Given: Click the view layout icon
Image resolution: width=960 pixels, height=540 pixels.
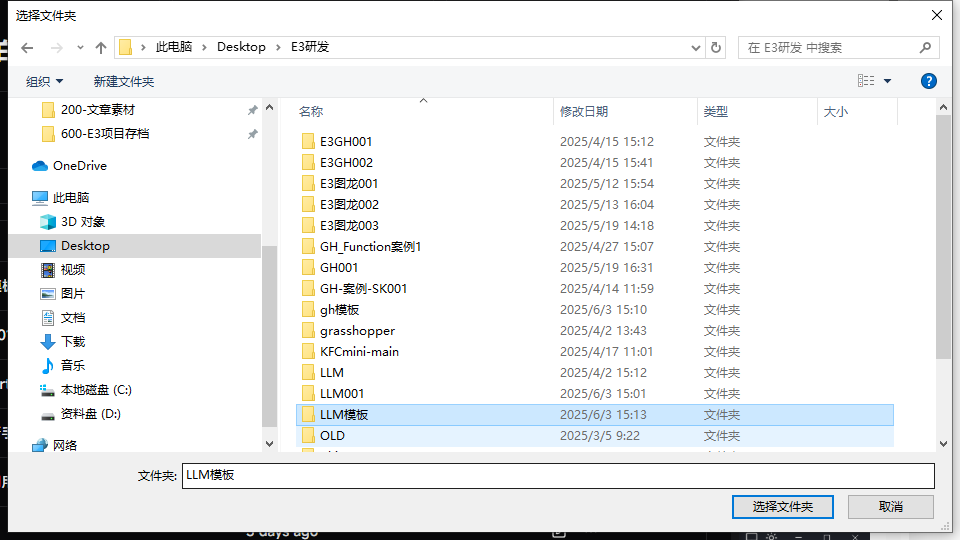Looking at the screenshot, I should click(866, 81).
